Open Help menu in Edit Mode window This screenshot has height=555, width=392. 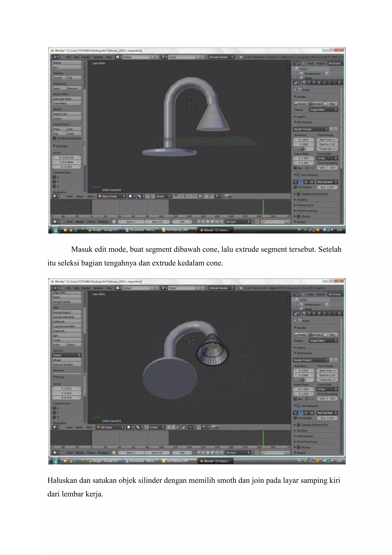click(x=109, y=288)
